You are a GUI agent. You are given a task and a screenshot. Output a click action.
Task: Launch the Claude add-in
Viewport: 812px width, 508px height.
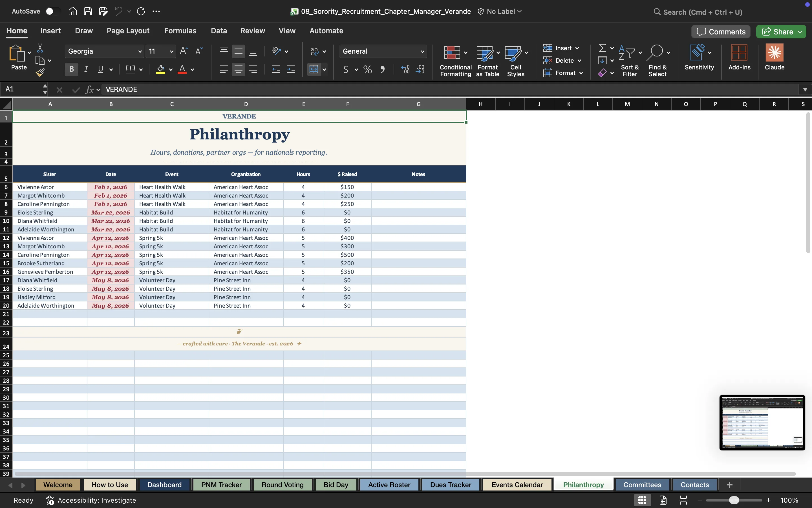(x=775, y=58)
